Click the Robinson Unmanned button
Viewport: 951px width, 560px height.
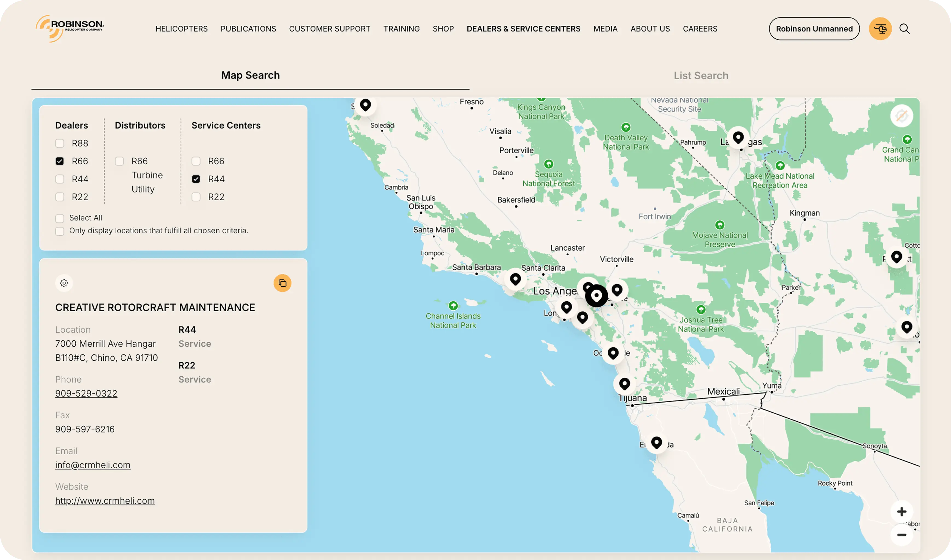(x=814, y=29)
